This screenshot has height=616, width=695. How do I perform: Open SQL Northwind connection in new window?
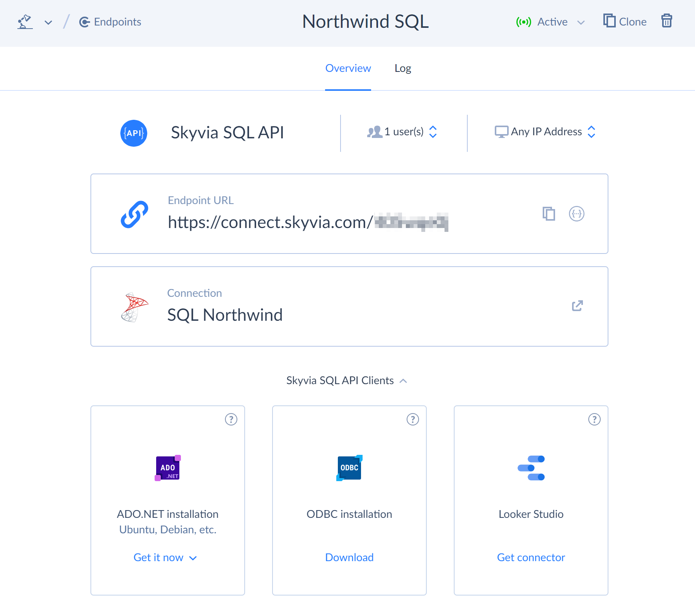(x=577, y=306)
